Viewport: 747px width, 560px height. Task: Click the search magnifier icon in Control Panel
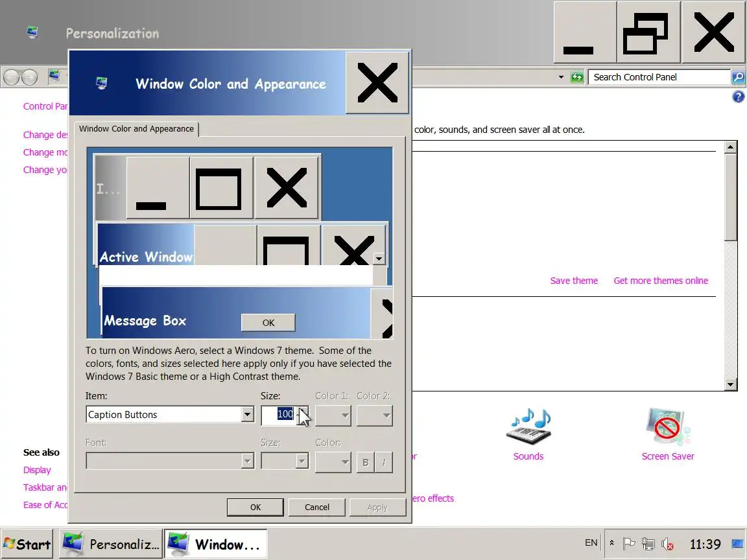pos(738,77)
